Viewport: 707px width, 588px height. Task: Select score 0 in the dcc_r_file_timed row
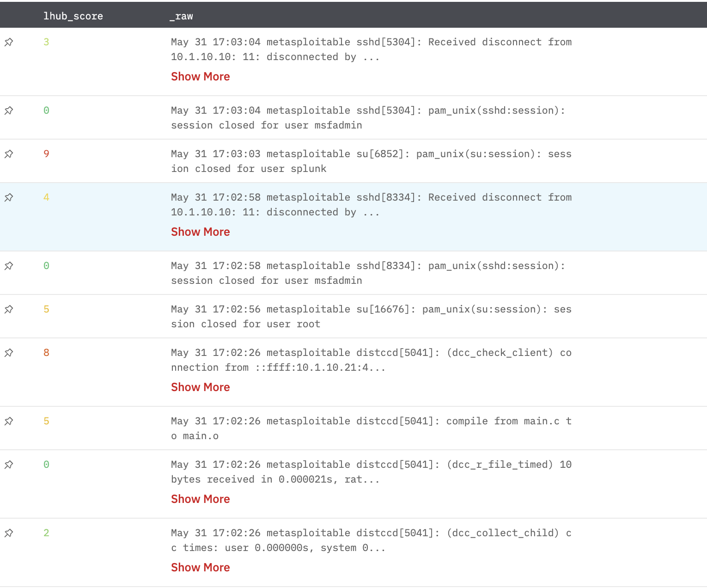(x=46, y=465)
